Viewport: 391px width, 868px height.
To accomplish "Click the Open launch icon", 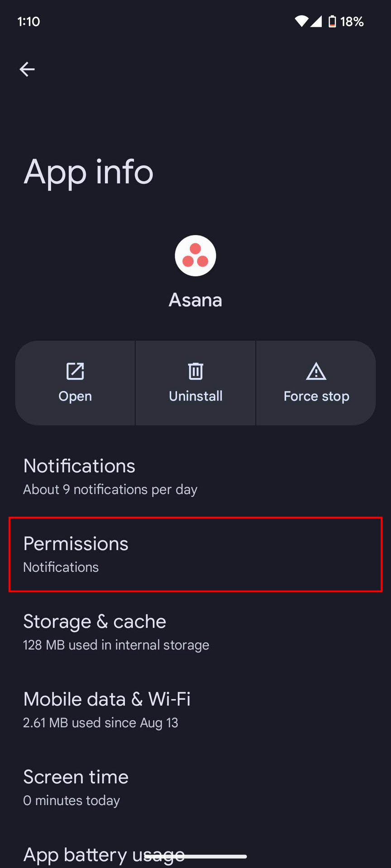I will 75,372.
